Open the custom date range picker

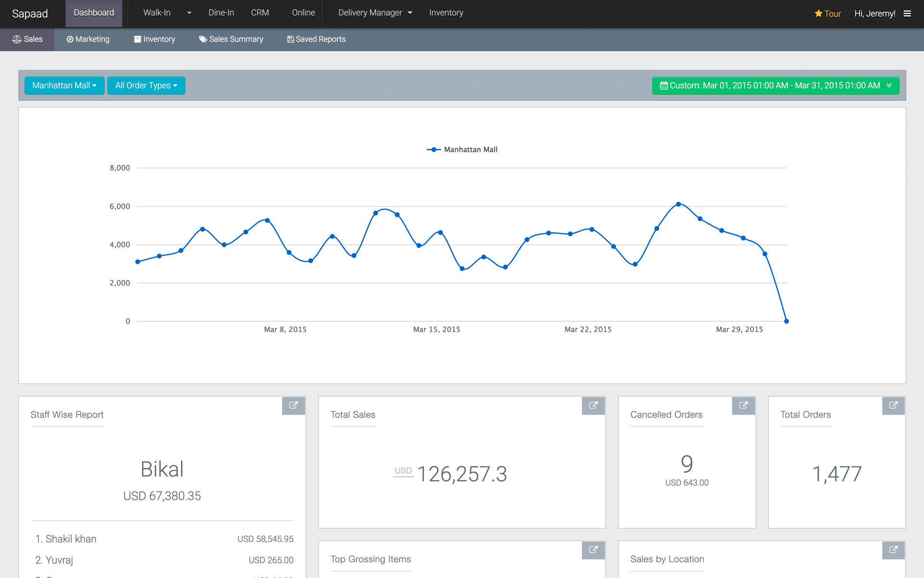(774, 85)
